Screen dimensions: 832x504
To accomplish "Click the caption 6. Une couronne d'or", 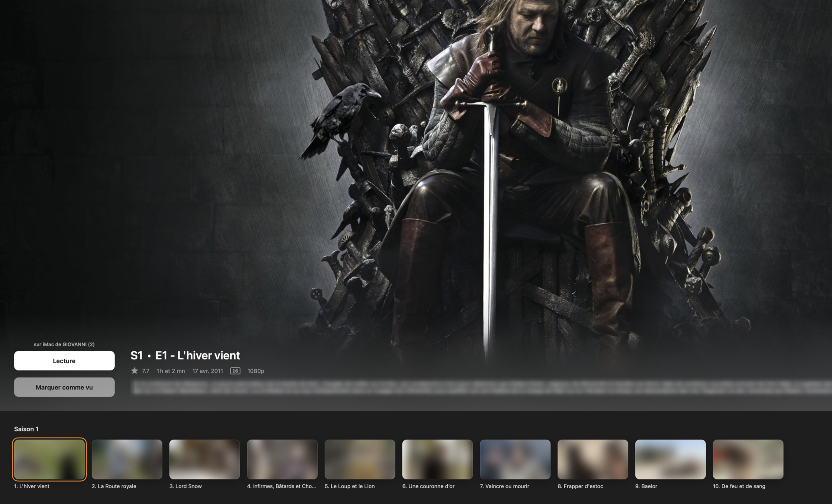I will 428,486.
